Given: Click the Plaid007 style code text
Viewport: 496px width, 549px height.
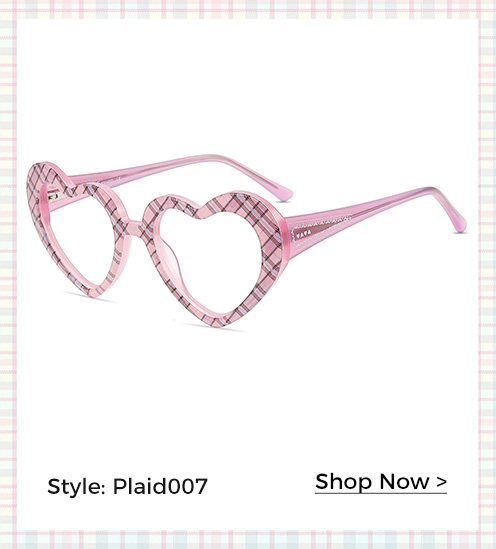Looking at the screenshot, I should (160, 486).
